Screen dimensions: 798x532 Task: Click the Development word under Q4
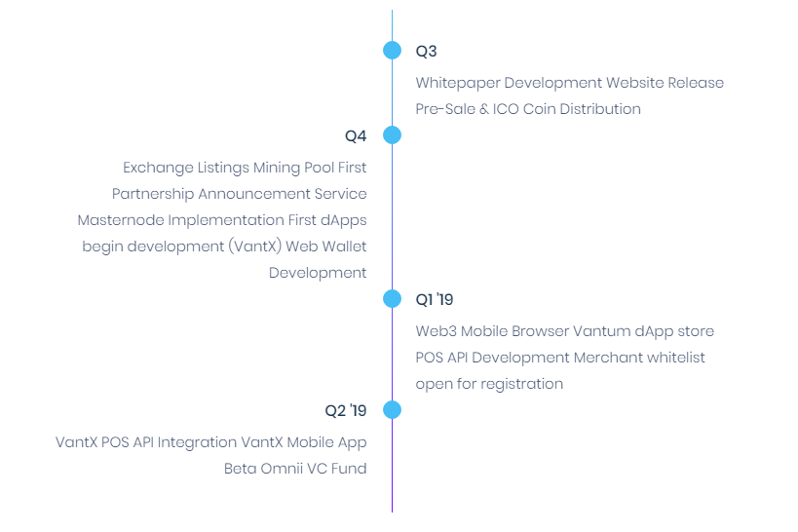[x=318, y=273]
